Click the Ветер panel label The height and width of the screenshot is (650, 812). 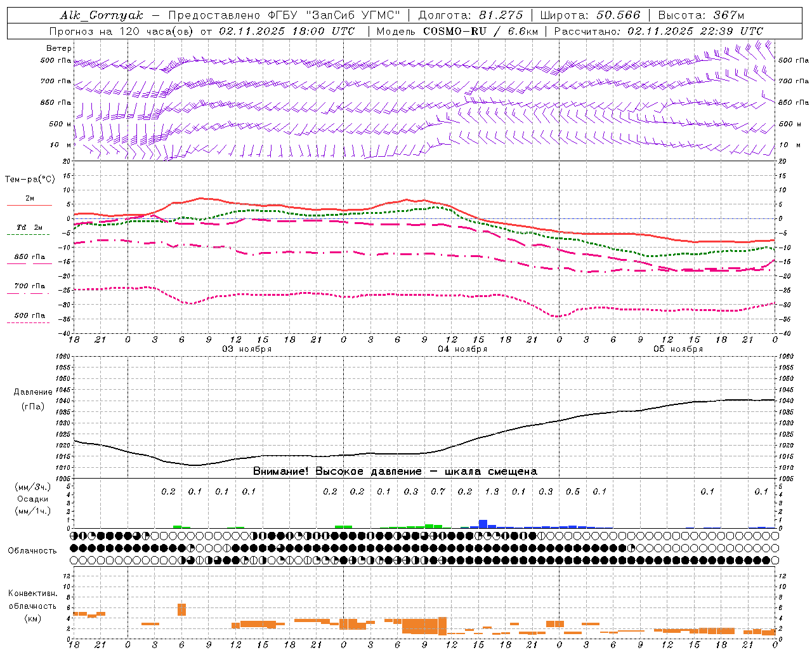tap(59, 48)
